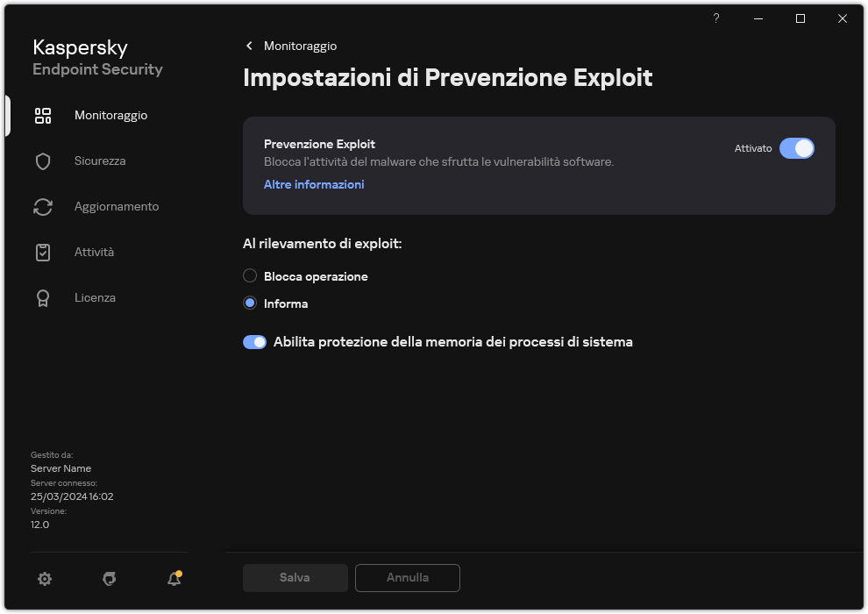
Task: Open help via the question mark
Action: [715, 18]
